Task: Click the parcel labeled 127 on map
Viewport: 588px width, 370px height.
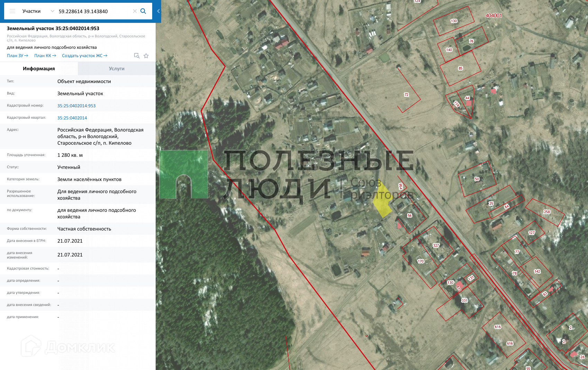Action: pyautogui.click(x=532, y=233)
